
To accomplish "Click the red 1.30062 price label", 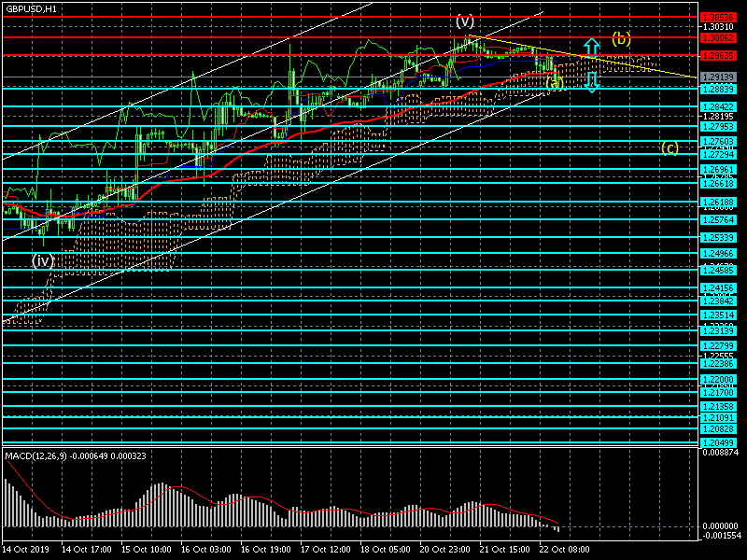I will click(x=718, y=38).
